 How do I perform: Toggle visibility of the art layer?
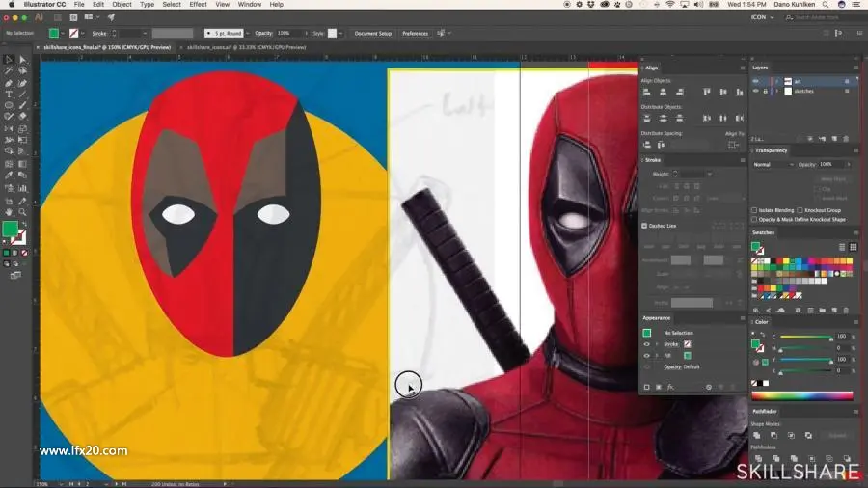755,81
